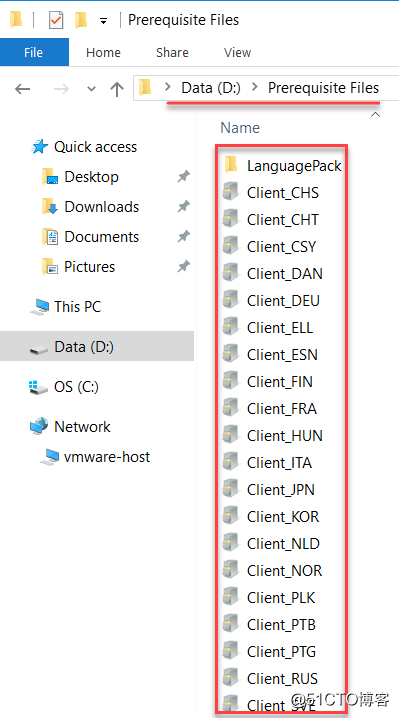
Task: Click Data (D:) in the address bar
Action: [211, 88]
